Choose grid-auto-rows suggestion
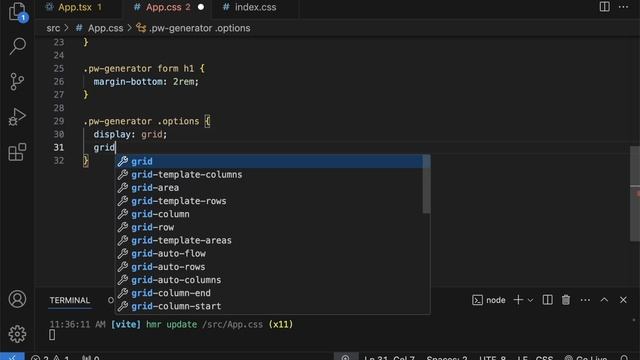The width and height of the screenshot is (640, 360). [269, 267]
